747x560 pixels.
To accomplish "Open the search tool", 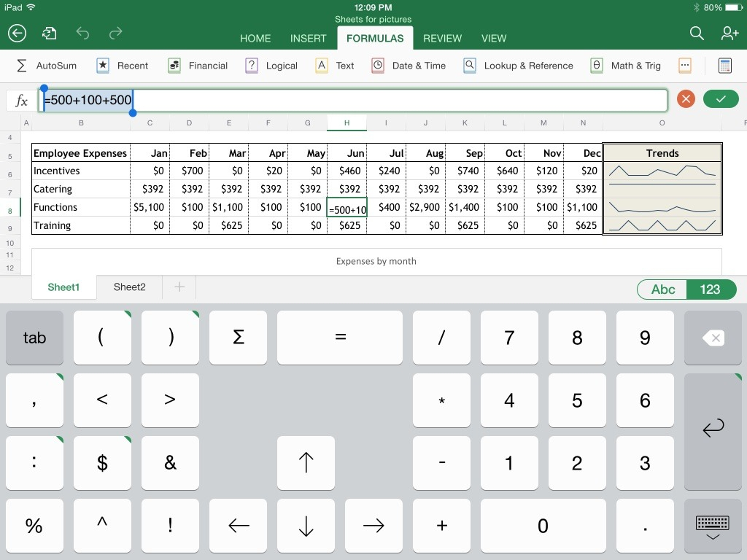I will pos(696,34).
